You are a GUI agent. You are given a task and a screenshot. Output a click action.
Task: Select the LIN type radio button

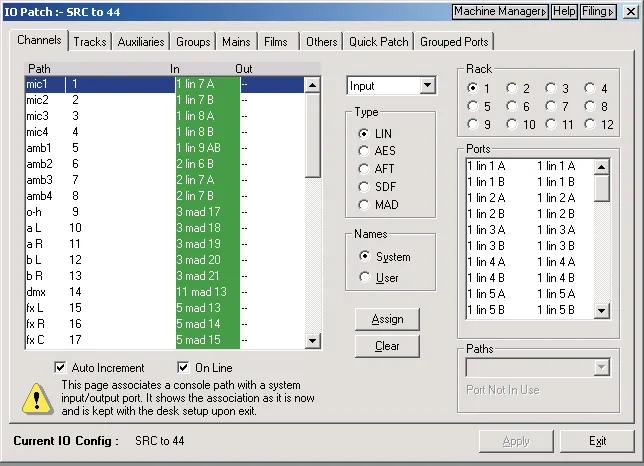coord(363,133)
